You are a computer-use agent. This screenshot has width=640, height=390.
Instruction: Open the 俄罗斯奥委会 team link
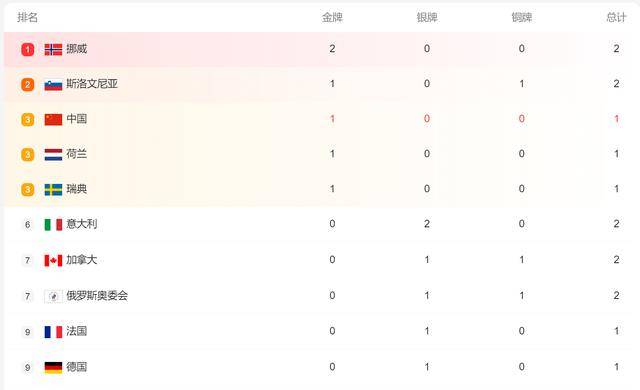(x=97, y=296)
